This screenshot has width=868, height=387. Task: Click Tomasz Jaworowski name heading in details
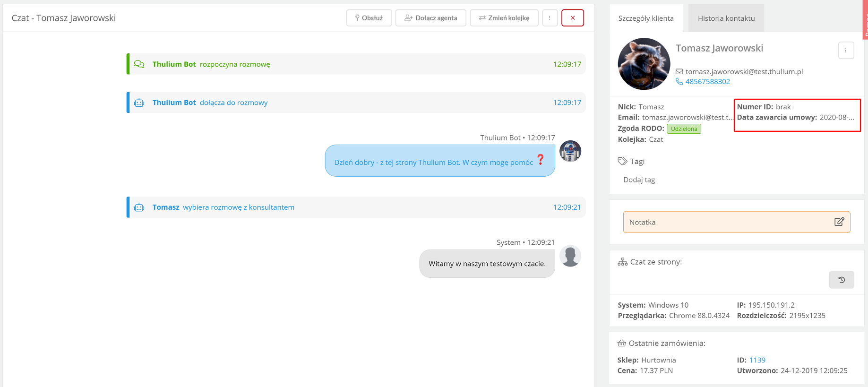(719, 48)
